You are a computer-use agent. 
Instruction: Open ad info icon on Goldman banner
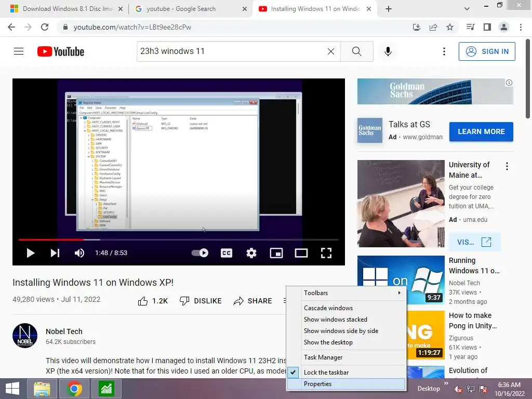coord(509,83)
